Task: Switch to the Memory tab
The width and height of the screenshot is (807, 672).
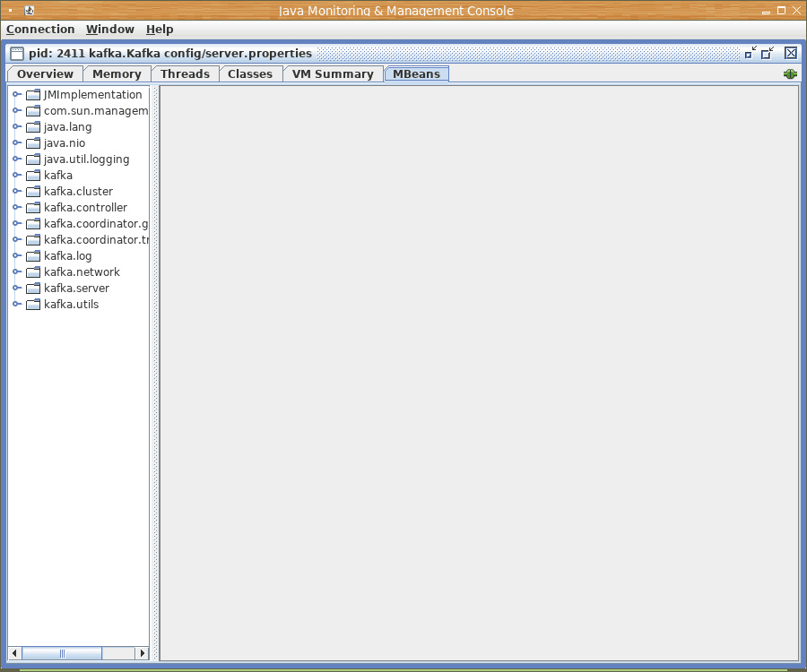Action: coord(117,74)
